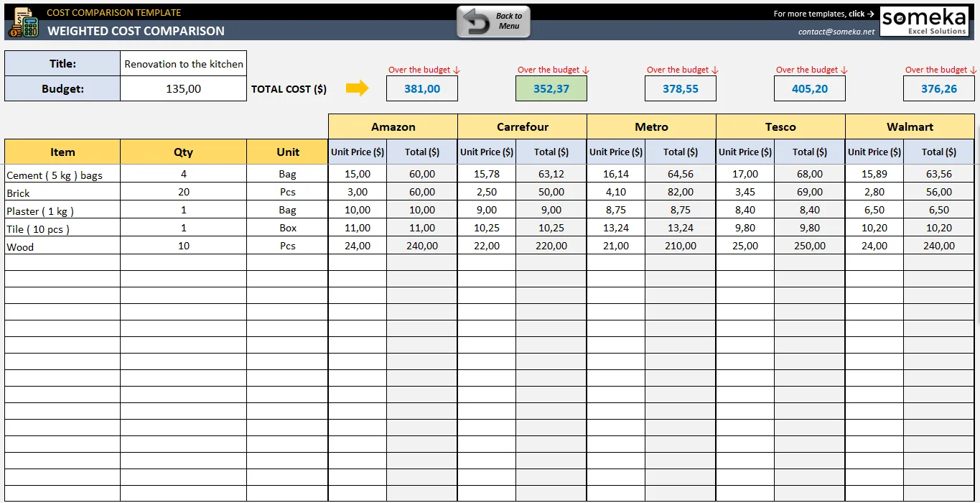Select the Cement item name cell
This screenshot has width=980, height=503.
[x=62, y=174]
